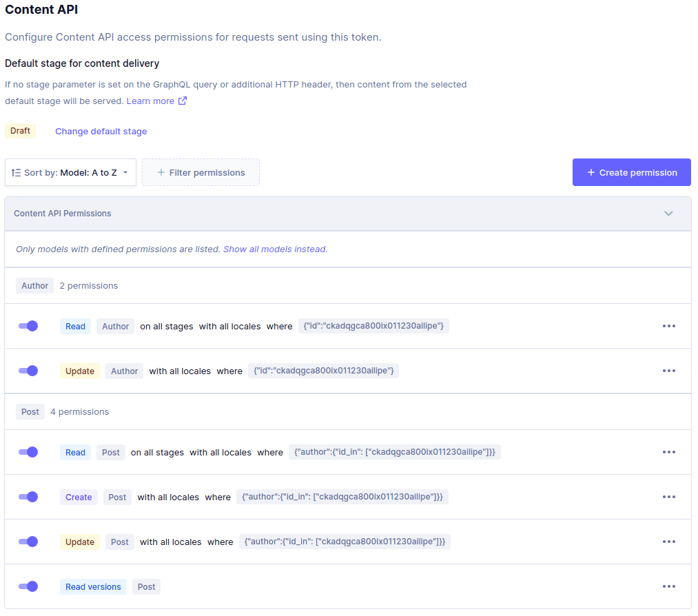Open options menu for Read Author permission
Screen dimensions: 698x616
[x=668, y=326]
